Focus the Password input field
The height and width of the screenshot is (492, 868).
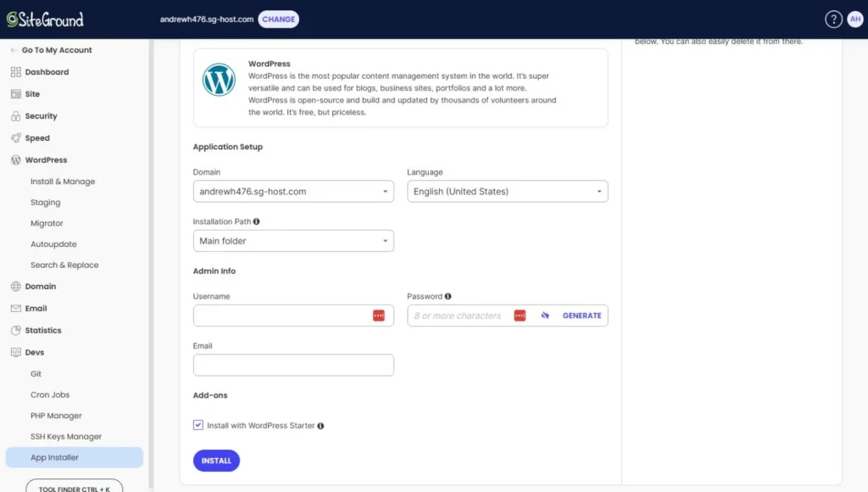pos(508,316)
